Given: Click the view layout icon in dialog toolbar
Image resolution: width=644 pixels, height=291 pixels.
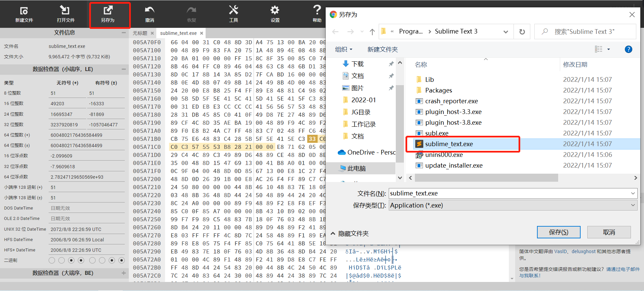Looking at the screenshot, I should coord(599,49).
